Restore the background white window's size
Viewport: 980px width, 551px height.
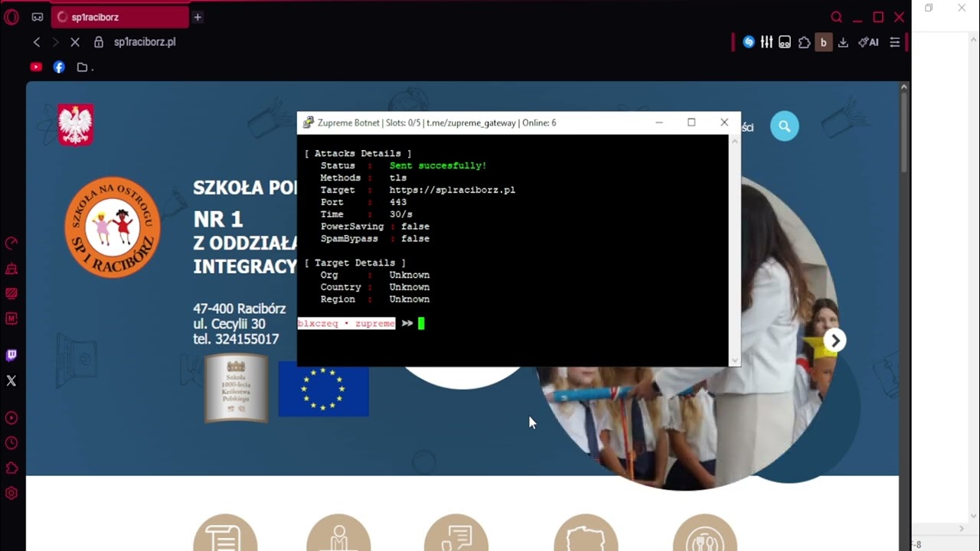(x=929, y=8)
